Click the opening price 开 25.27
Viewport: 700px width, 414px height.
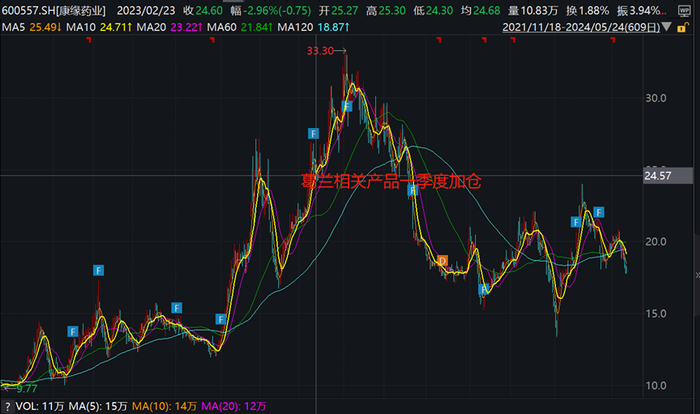pos(338,11)
